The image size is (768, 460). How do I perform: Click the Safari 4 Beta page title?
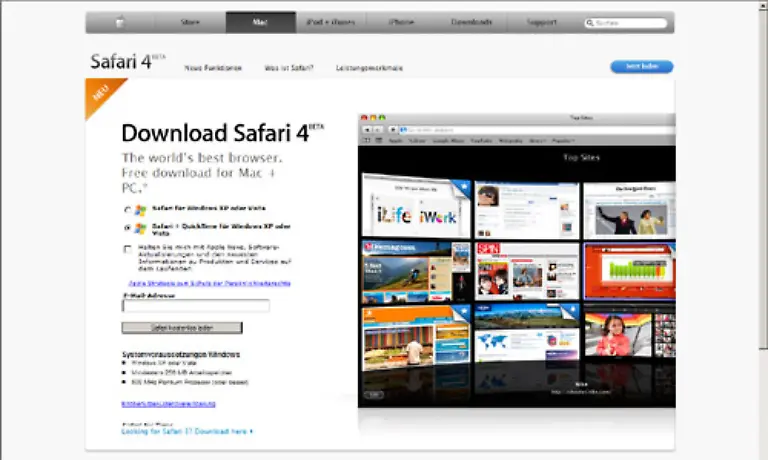point(128,62)
